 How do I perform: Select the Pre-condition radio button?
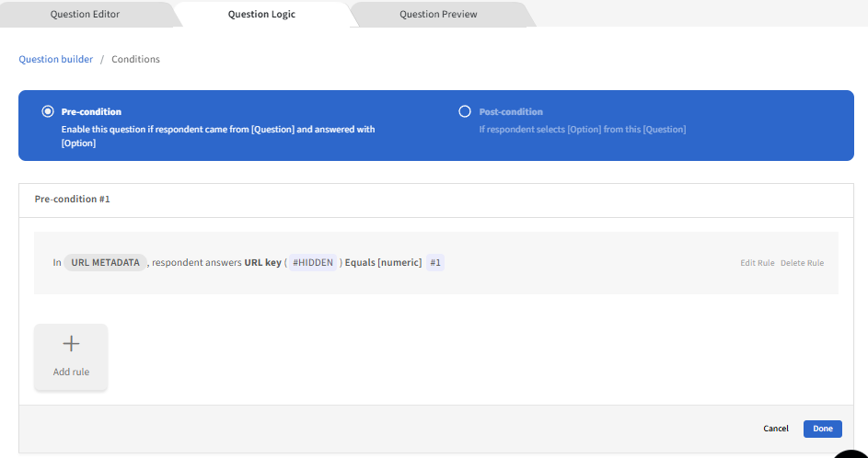coord(48,111)
